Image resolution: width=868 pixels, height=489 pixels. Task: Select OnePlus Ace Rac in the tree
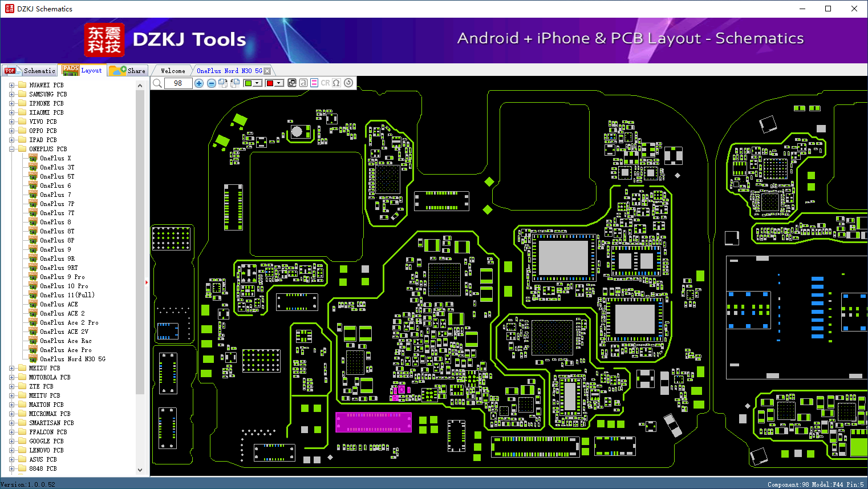(66, 341)
